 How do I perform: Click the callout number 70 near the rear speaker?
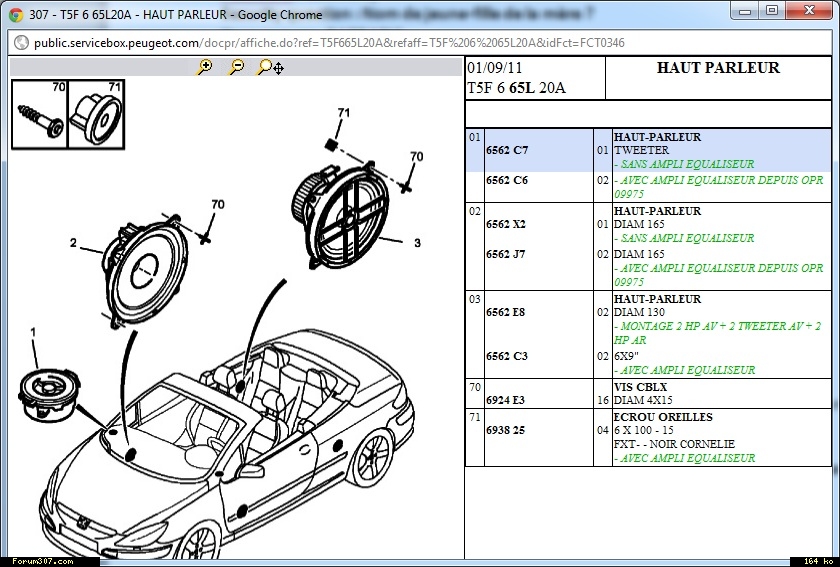pyautogui.click(x=416, y=156)
